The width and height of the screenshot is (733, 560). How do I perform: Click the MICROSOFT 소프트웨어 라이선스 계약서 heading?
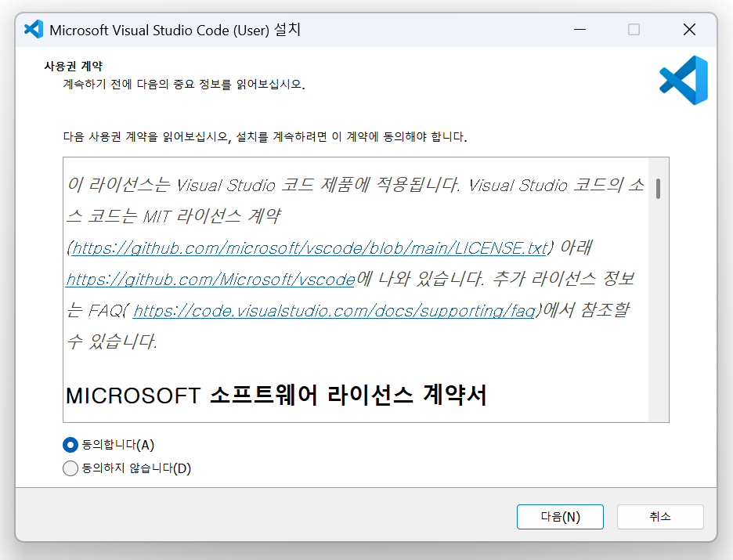point(276,396)
